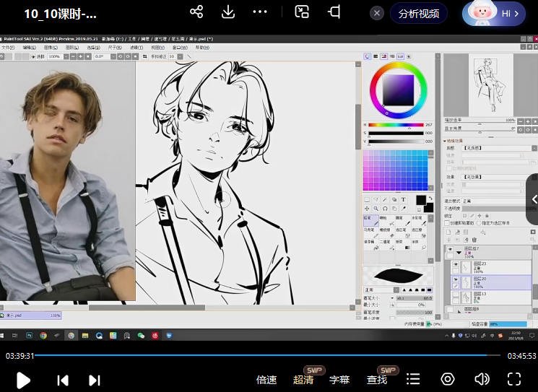Open the hexagon-shaped player settings icon
538x392 pixels.
pyautogui.click(x=448, y=380)
